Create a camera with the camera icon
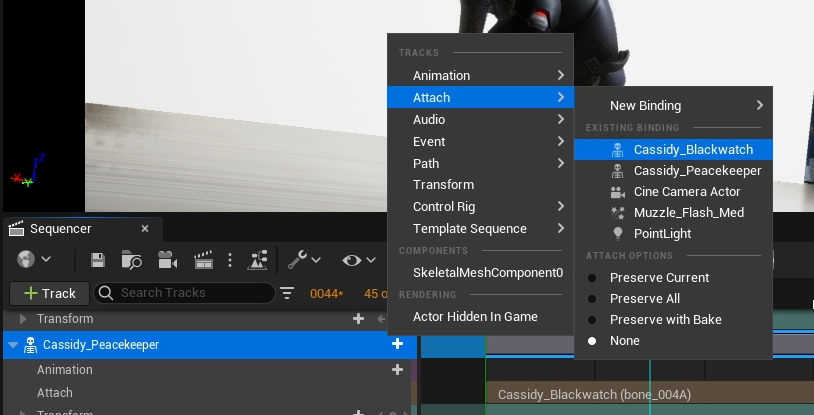This screenshot has height=415, width=814. (x=168, y=260)
